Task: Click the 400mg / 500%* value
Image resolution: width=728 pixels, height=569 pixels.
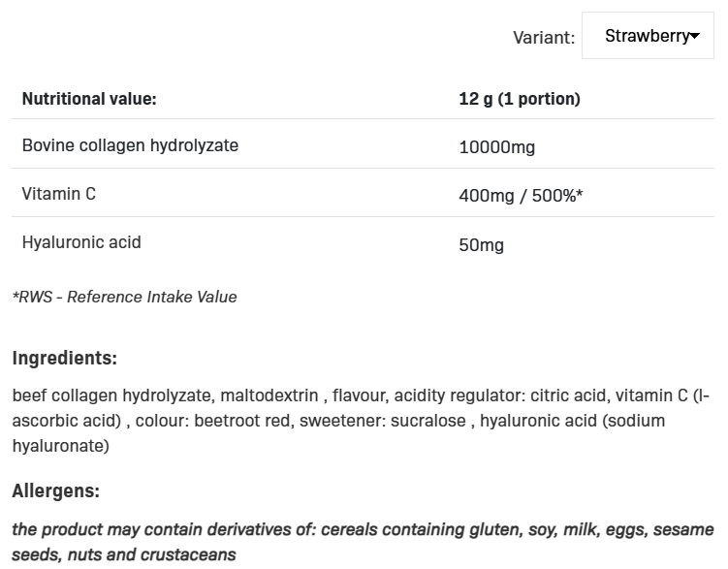Action: coord(521,196)
